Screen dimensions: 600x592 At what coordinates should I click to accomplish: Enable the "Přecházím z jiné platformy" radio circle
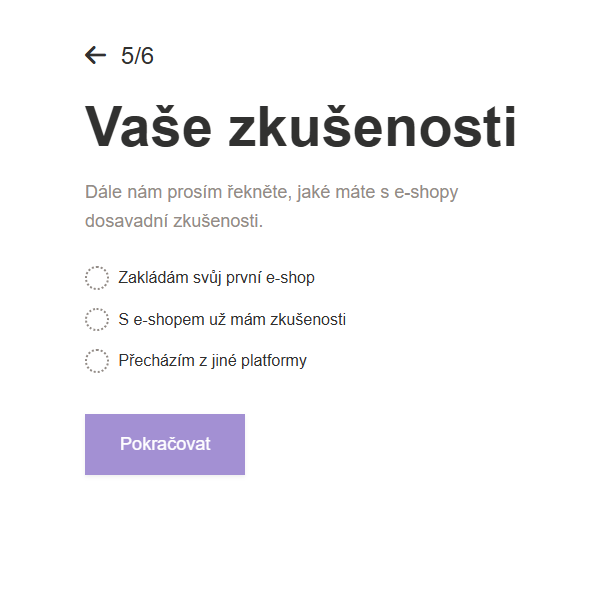tap(97, 361)
